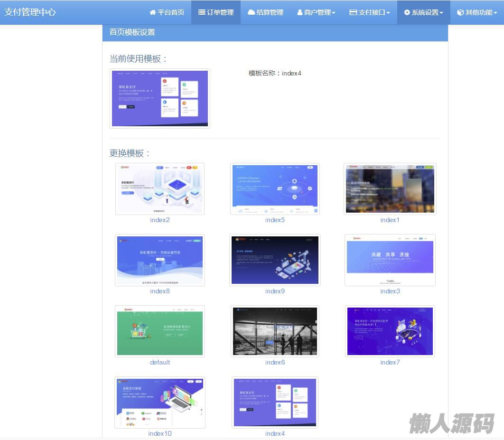This screenshot has height=440, width=504.
Task: Select the index5 template thumbnail
Action: [x=275, y=189]
